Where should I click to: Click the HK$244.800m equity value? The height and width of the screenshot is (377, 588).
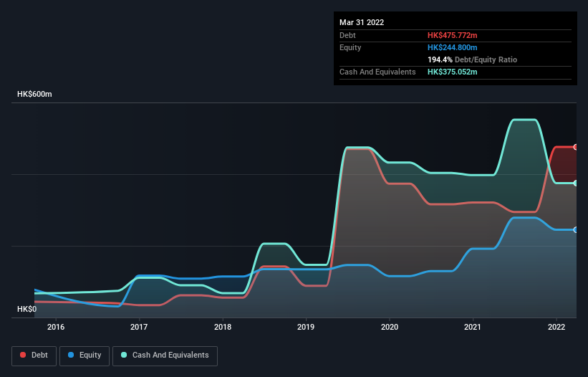(x=452, y=47)
